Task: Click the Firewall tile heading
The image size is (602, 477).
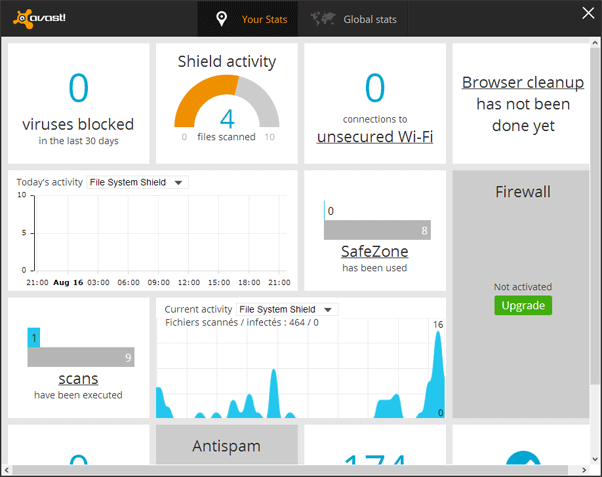Action: point(523,192)
